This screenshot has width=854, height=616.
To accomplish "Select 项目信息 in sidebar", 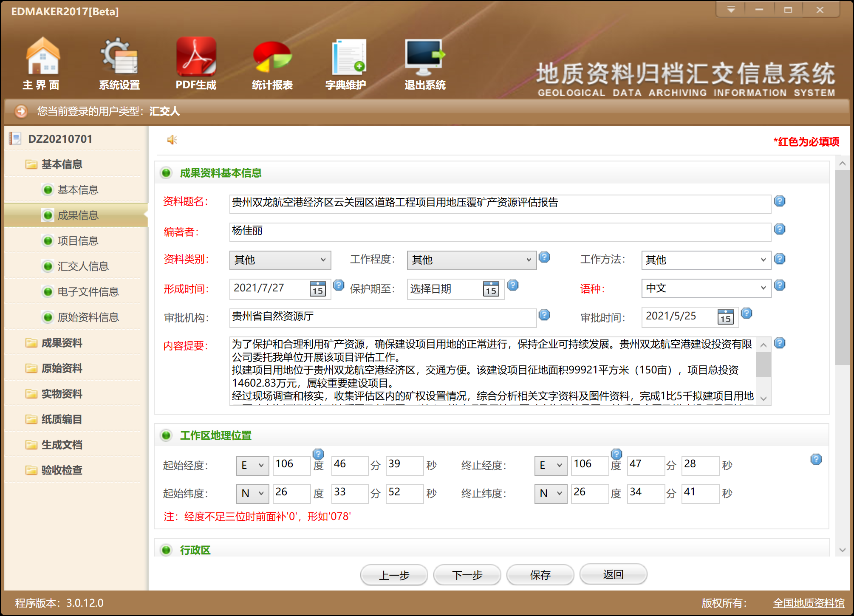I will click(x=78, y=241).
